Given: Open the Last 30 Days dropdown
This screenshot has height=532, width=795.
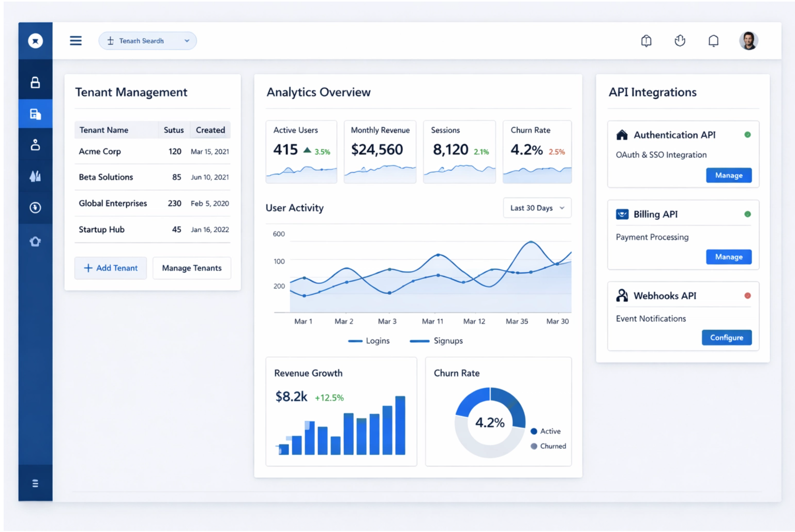Looking at the screenshot, I should (536, 208).
